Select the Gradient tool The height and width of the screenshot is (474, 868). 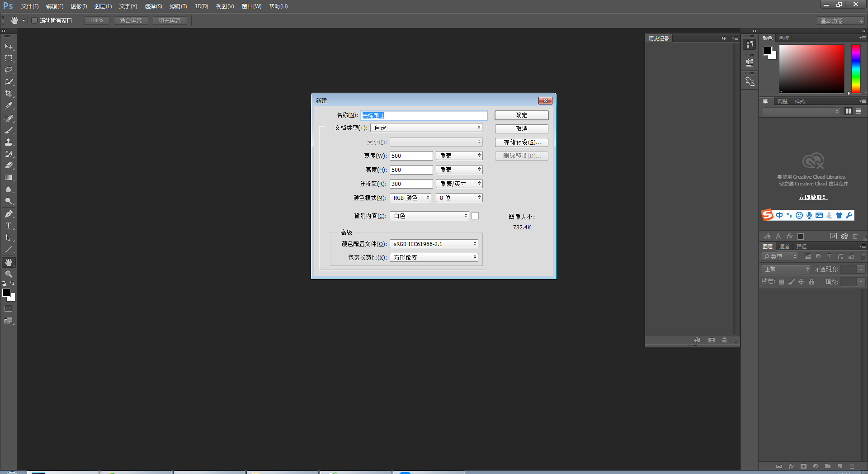(x=9, y=177)
